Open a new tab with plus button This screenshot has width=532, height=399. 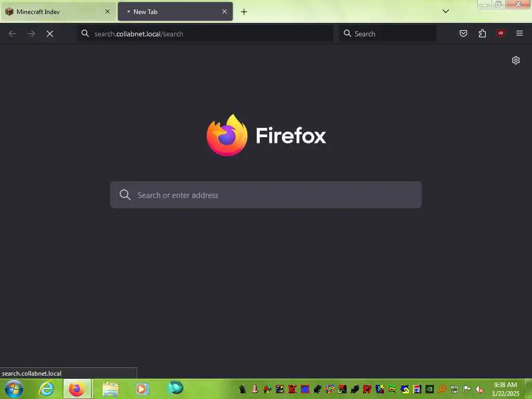click(x=244, y=12)
